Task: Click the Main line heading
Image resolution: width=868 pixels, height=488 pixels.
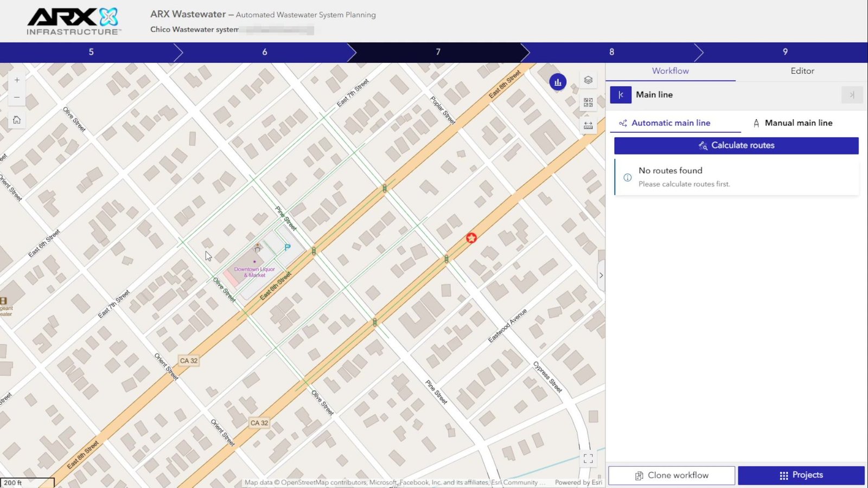Action: click(654, 95)
